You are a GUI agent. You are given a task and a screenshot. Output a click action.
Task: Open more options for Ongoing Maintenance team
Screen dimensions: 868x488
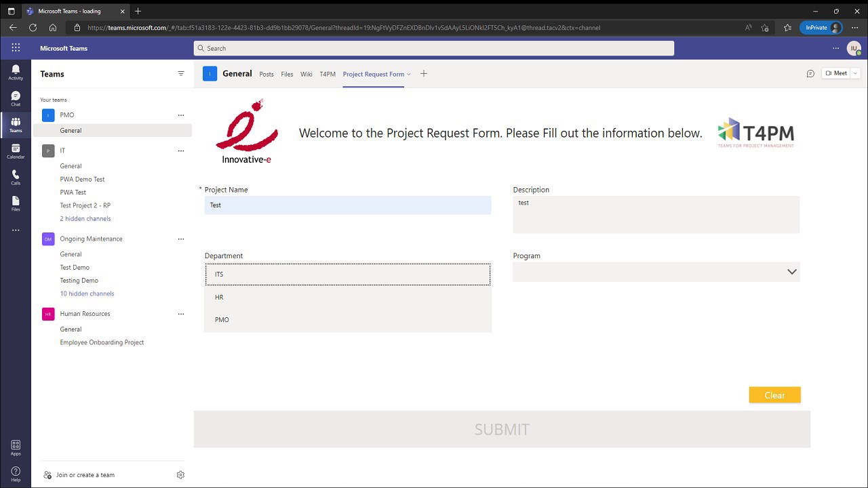tap(181, 239)
